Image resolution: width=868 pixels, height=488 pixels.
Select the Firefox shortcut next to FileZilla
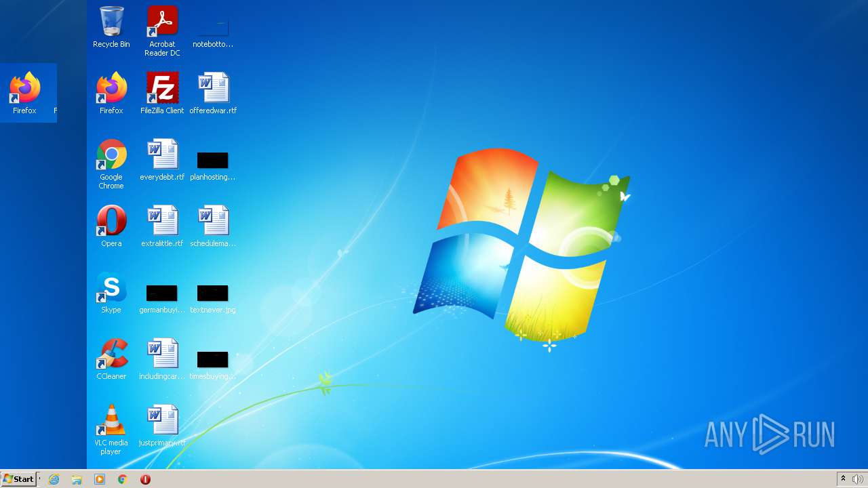click(111, 93)
